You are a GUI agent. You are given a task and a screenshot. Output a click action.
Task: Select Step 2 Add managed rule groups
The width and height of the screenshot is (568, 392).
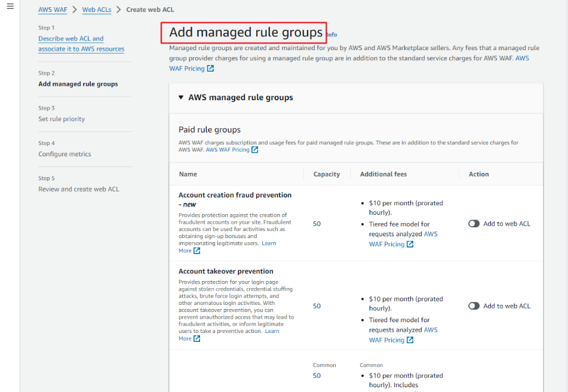point(78,84)
